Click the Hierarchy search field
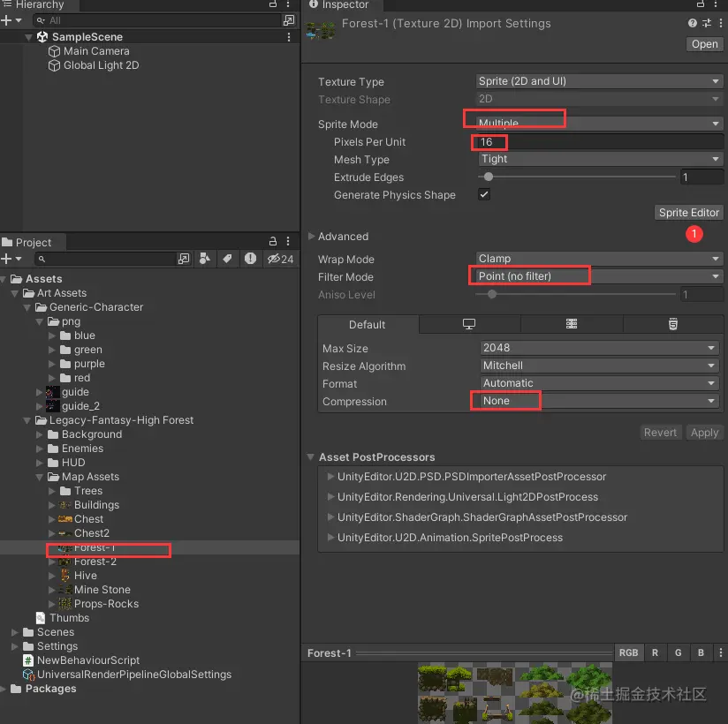This screenshot has height=724, width=728. [158, 20]
